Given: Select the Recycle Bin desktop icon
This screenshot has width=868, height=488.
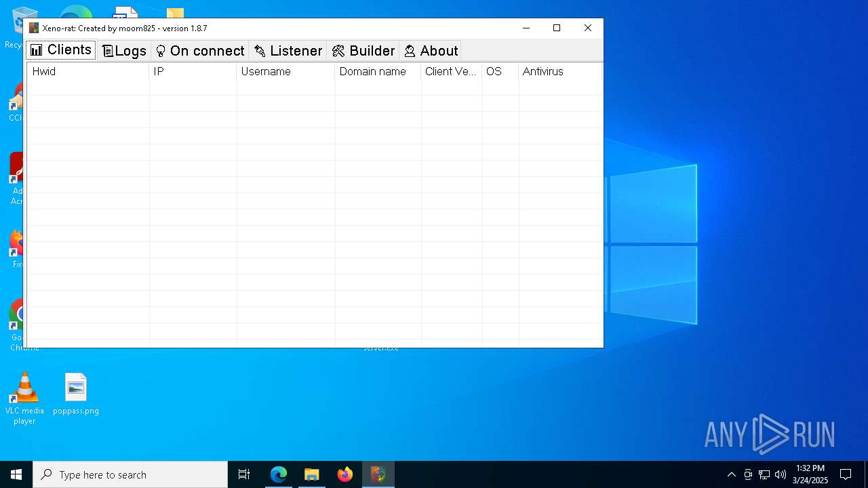Looking at the screenshot, I should click(15, 27).
